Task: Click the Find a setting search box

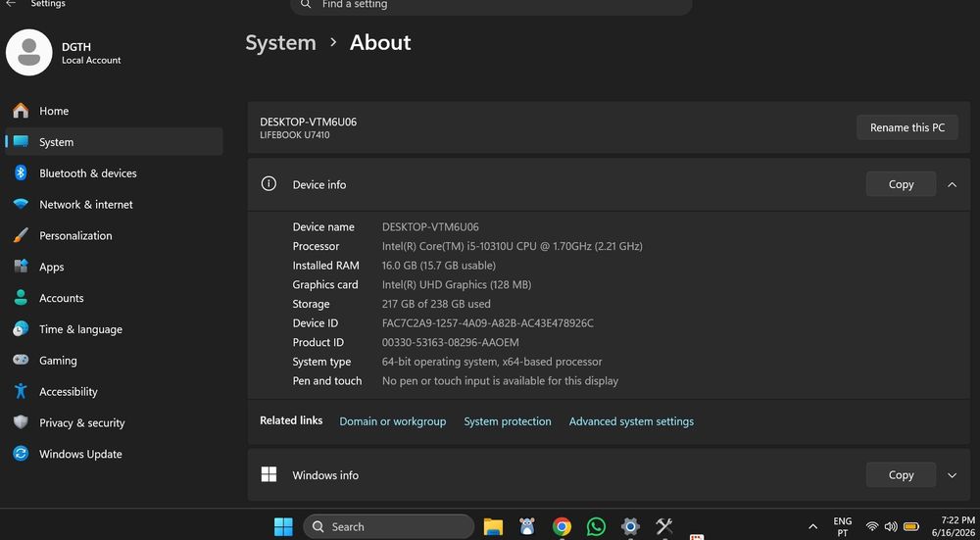Action: pyautogui.click(x=491, y=5)
